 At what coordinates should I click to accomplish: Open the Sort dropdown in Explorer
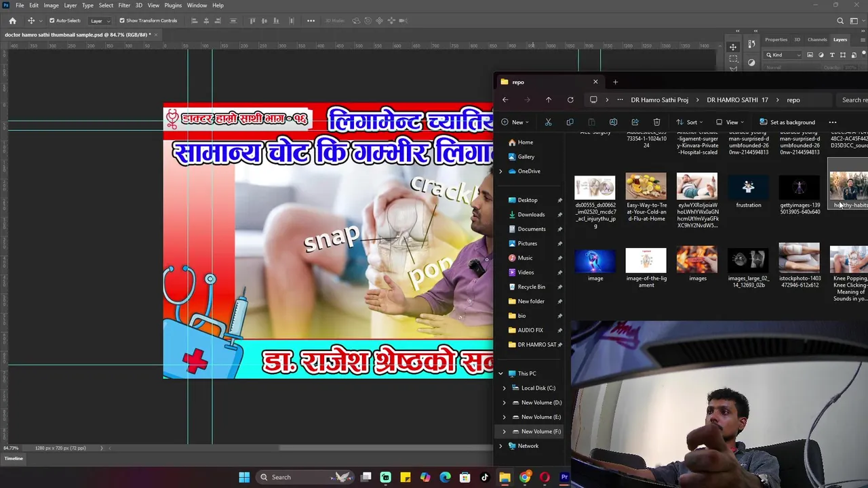tap(691, 123)
